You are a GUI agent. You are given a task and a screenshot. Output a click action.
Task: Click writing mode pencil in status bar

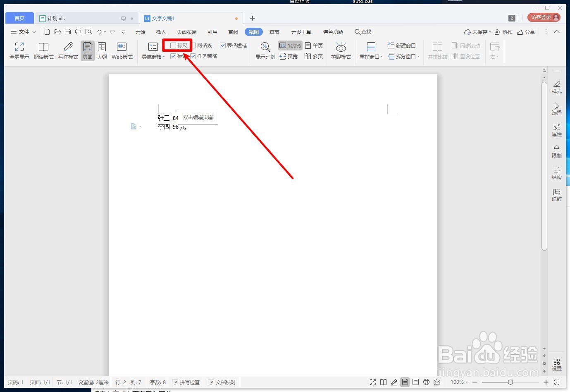[x=394, y=382]
